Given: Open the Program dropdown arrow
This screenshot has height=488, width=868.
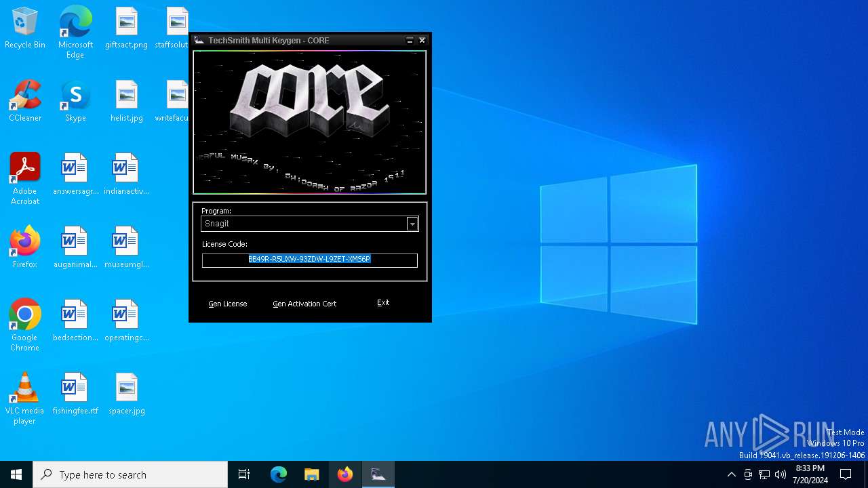Looking at the screenshot, I should tap(412, 224).
